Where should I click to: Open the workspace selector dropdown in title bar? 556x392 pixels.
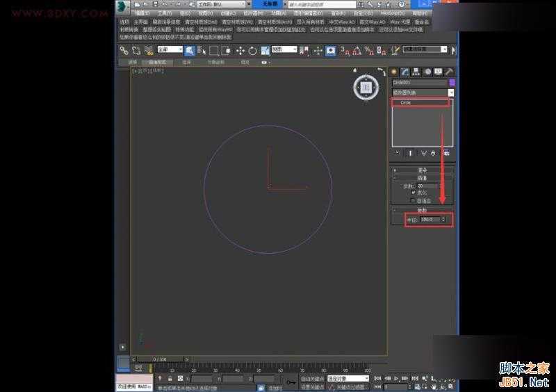221,4
